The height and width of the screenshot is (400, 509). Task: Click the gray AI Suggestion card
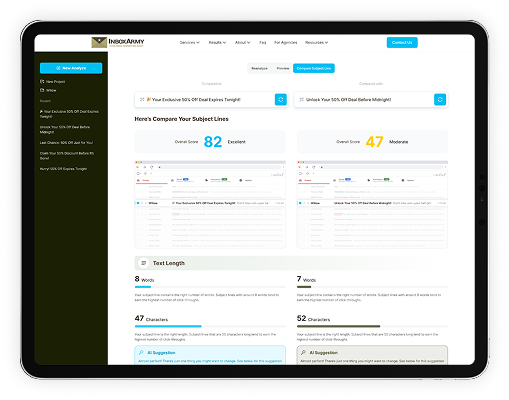(372, 355)
